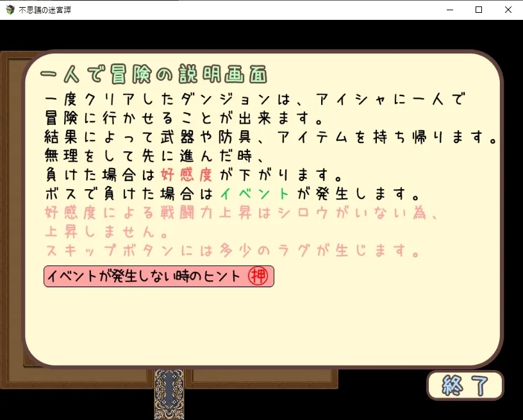Minimize the 不思議の迷宮譚 window
The width and height of the screenshot is (523, 420).
click(449, 10)
